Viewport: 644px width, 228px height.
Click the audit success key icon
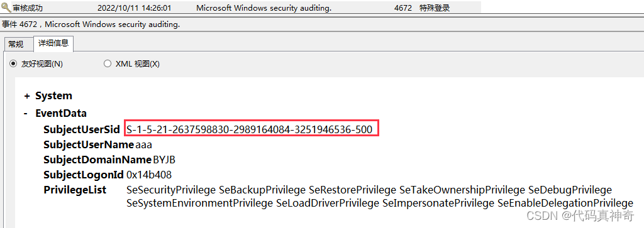pyautogui.click(x=6, y=8)
